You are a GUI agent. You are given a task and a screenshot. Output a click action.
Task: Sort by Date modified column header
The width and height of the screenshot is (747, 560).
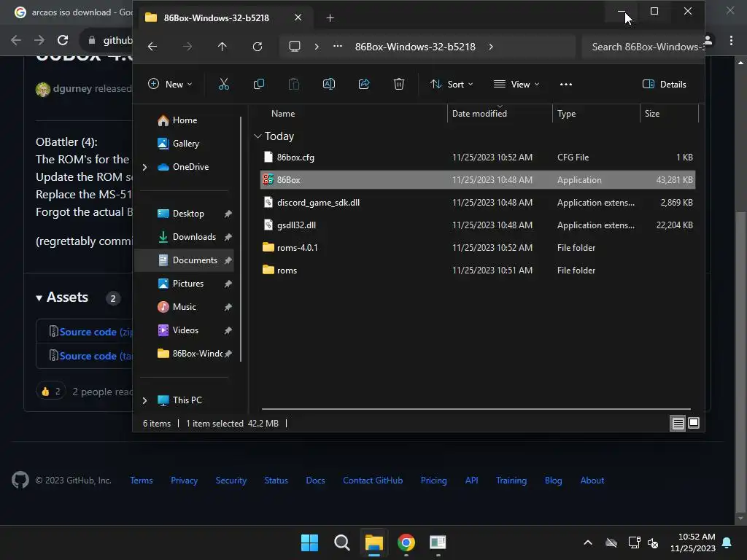click(x=479, y=114)
